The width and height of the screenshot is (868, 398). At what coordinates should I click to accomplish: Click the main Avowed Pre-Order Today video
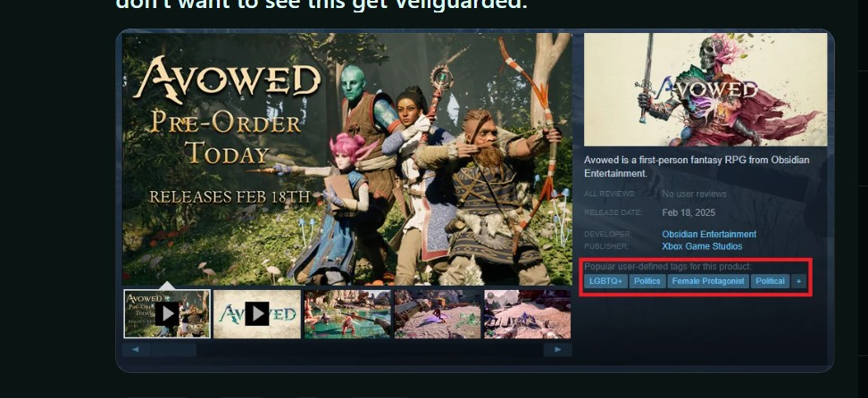347,160
